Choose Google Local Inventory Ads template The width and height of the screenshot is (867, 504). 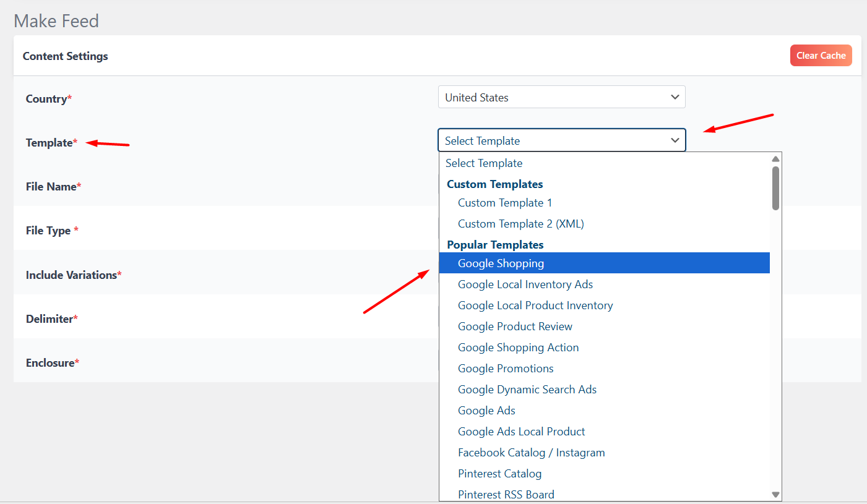click(604, 284)
